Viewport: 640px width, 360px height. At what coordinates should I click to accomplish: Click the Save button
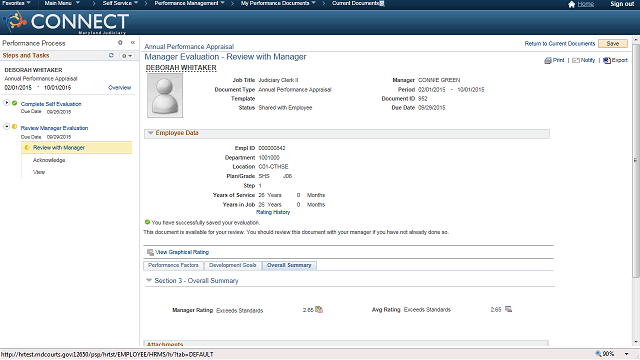pos(613,44)
